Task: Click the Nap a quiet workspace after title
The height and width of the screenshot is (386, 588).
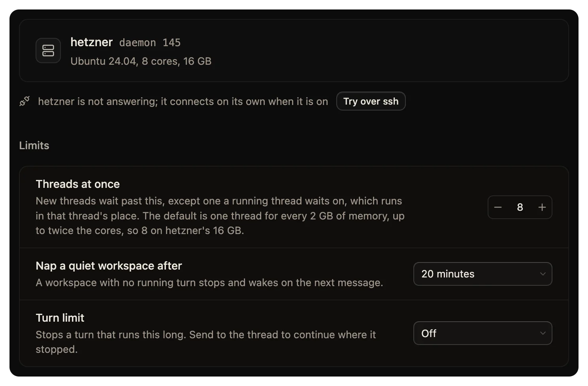Action: click(x=109, y=266)
